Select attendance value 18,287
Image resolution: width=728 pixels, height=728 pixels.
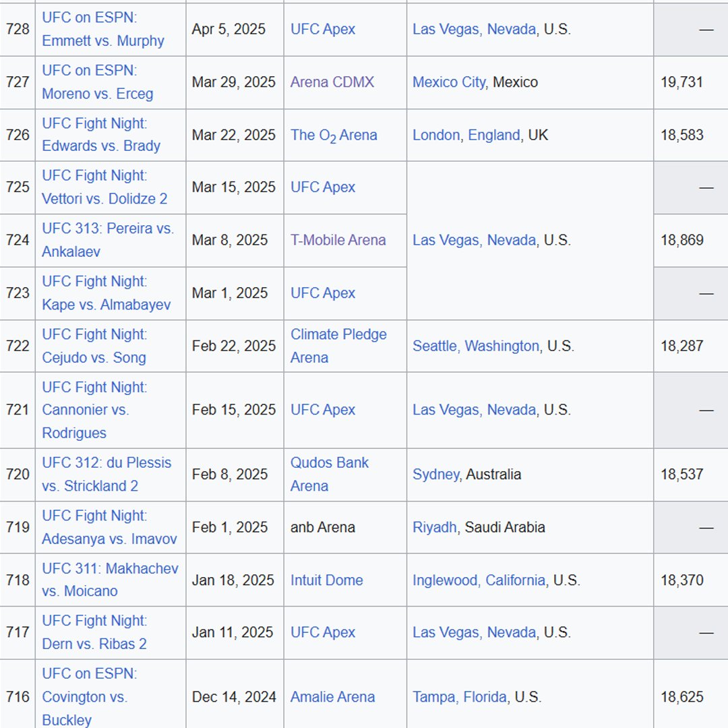681,346
